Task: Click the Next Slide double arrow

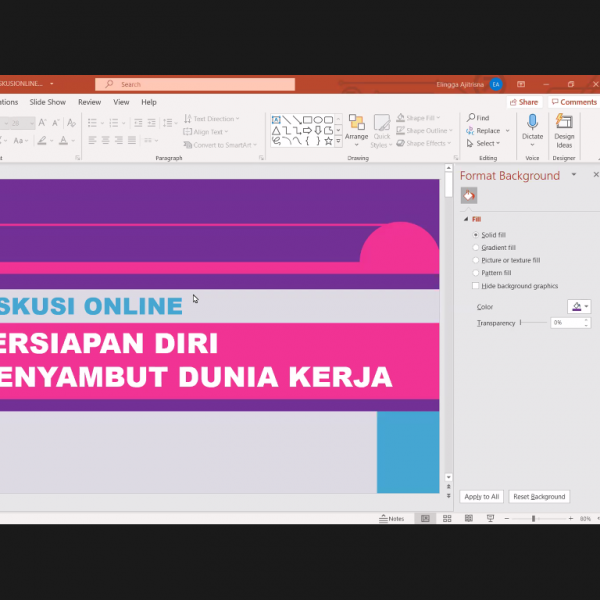Action: 448,496
